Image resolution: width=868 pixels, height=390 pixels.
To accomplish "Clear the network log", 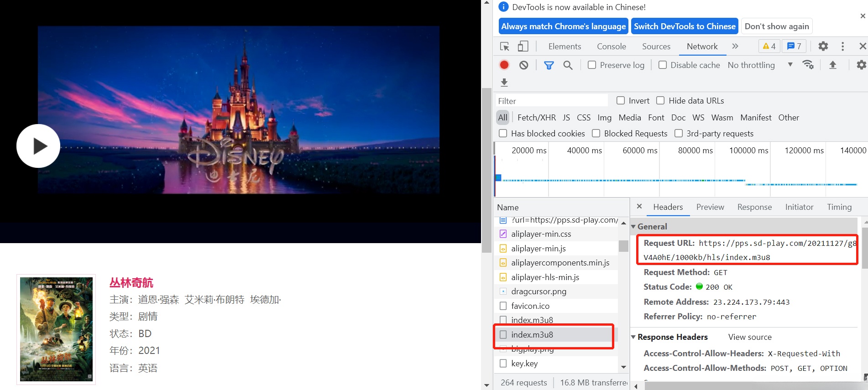I will [524, 65].
